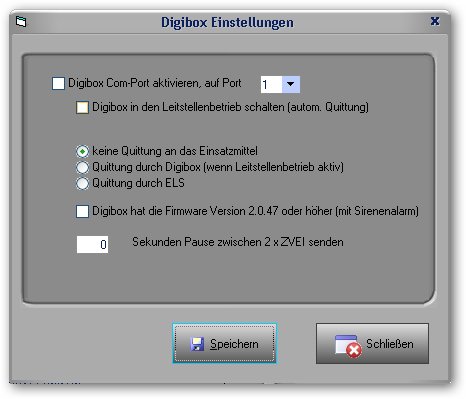
Task: Click the Speichern button
Action: click(224, 343)
